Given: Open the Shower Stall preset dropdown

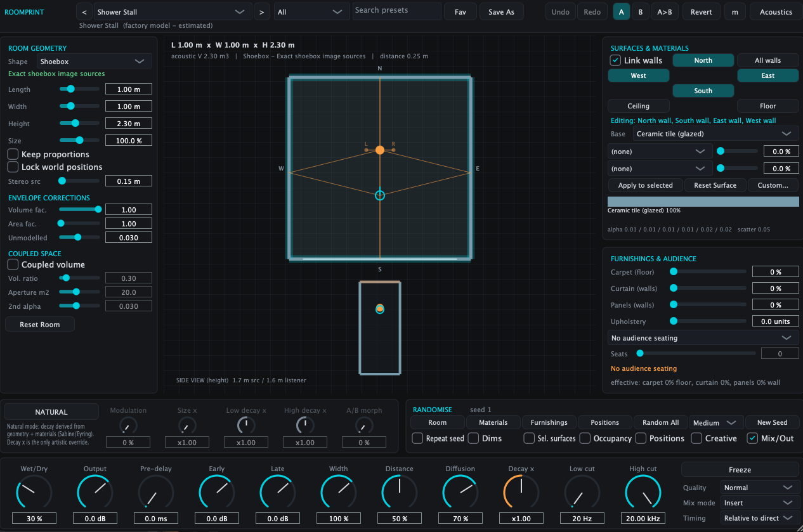Looking at the screenshot, I should [172, 11].
